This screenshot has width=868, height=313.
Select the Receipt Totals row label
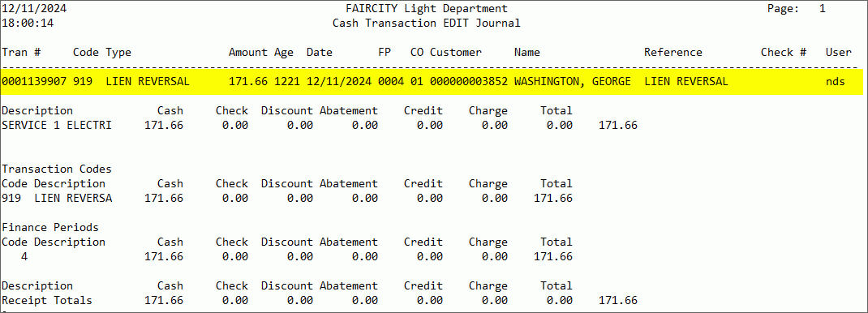pos(46,301)
